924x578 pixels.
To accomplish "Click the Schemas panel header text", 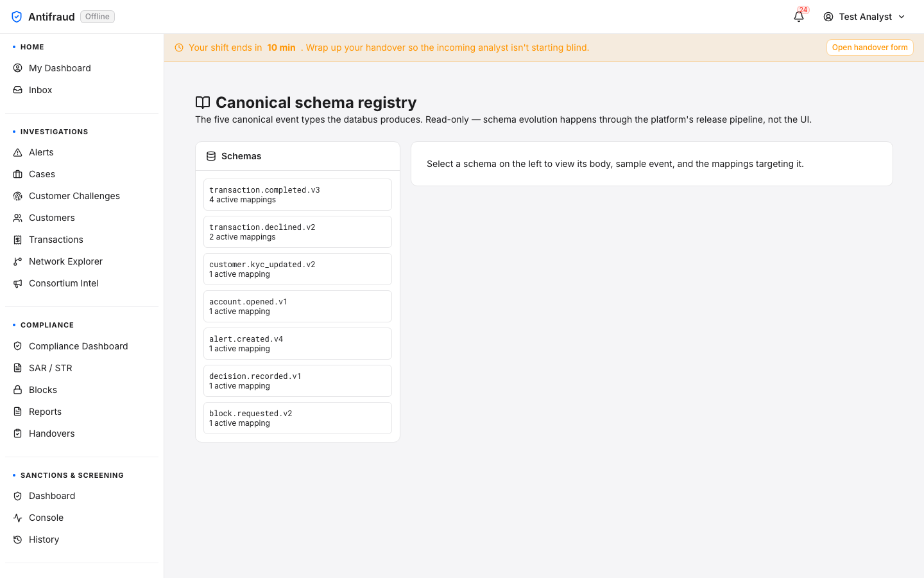I will pos(241,156).
